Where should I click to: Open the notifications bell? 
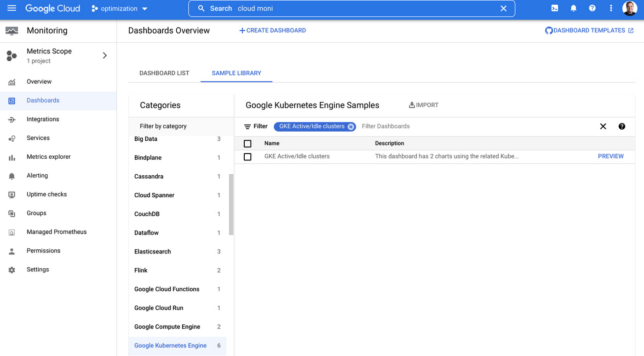tap(574, 8)
